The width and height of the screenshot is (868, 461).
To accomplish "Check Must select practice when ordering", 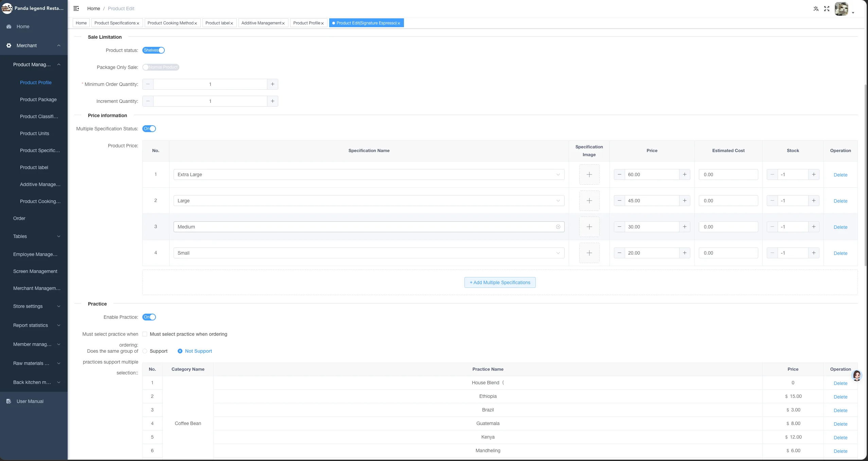I will point(145,334).
